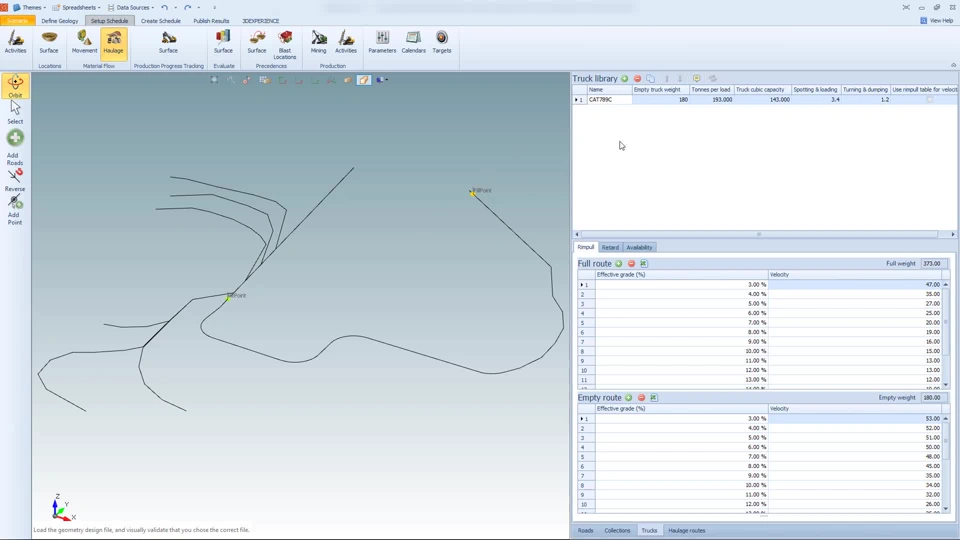
Task: Click the Tonnes per load column header
Action: [x=711, y=89]
